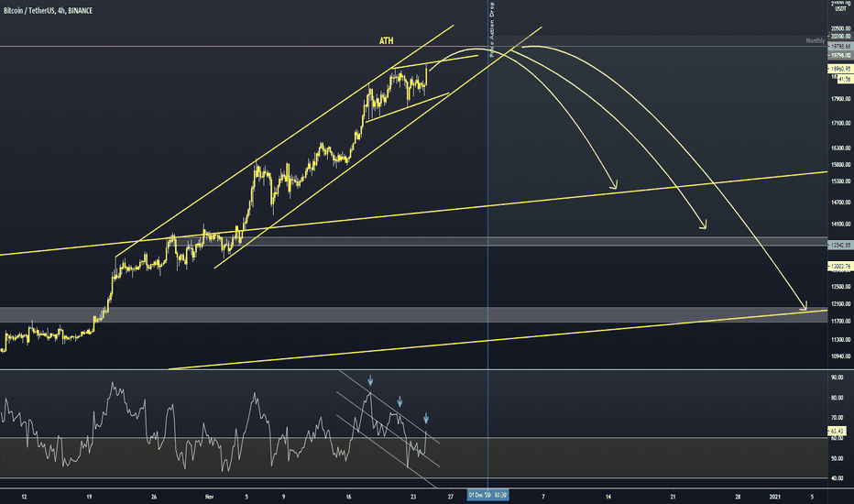Select the lowest blue arrow in RSI pane
Screen dimensions: 854x504
(x=426, y=419)
